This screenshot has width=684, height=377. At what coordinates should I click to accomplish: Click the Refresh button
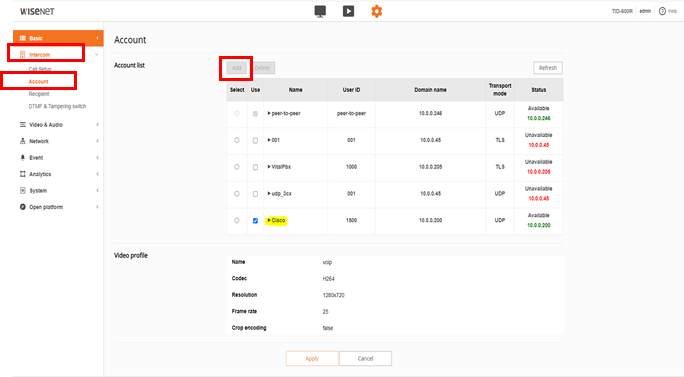tap(547, 68)
